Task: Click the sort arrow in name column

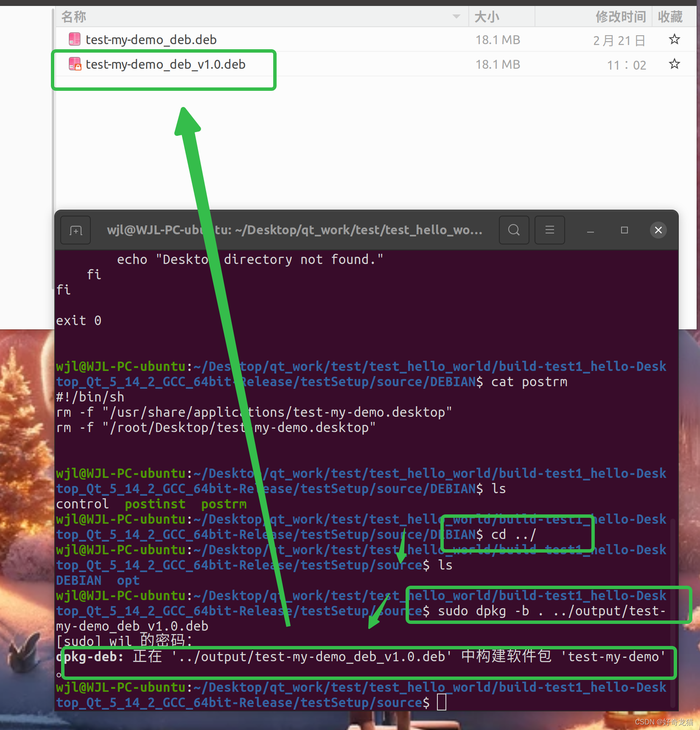Action: tap(456, 17)
